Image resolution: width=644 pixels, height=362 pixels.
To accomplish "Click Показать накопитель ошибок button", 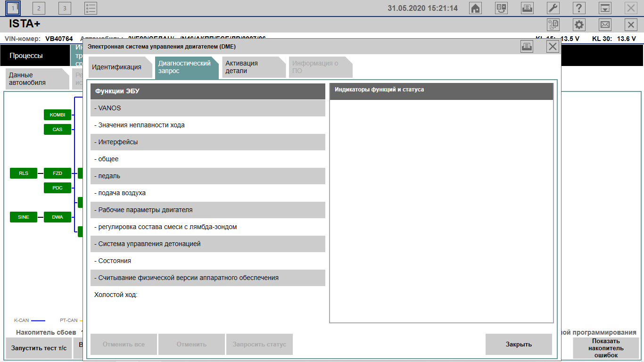I will pos(606,348).
